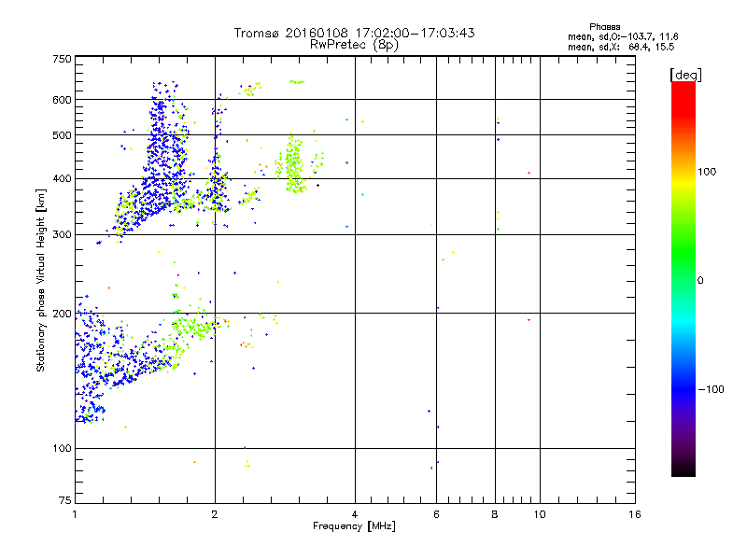Image resolution: width=747 pixels, height=560 pixels.
Task: Click the x-axis tick label '2'
Action: (215, 514)
